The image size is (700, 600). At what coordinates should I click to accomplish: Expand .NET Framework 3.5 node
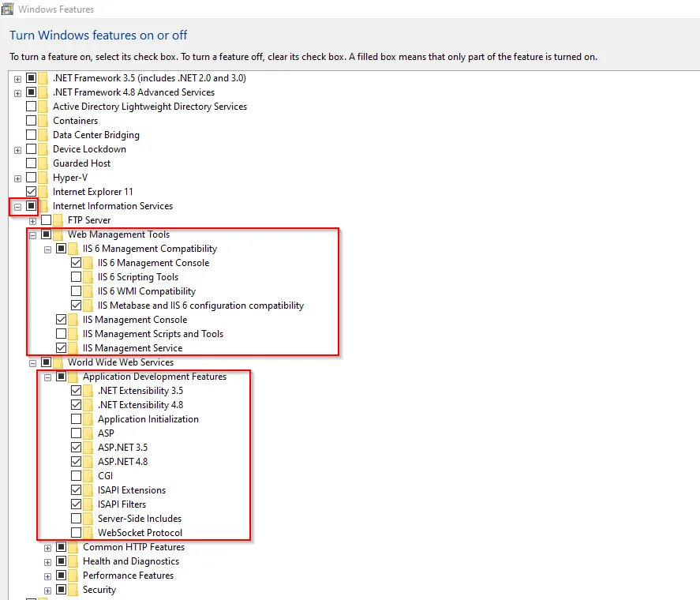pyautogui.click(x=17, y=79)
